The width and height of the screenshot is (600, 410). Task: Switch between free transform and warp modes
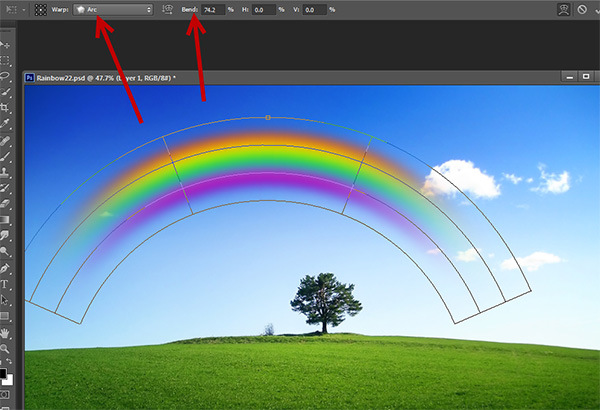click(x=563, y=9)
